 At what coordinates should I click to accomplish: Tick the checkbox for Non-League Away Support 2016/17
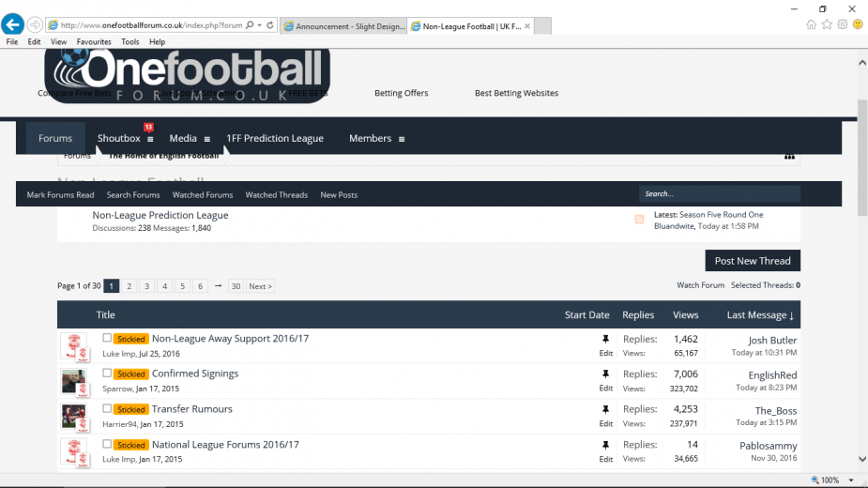[107, 338]
